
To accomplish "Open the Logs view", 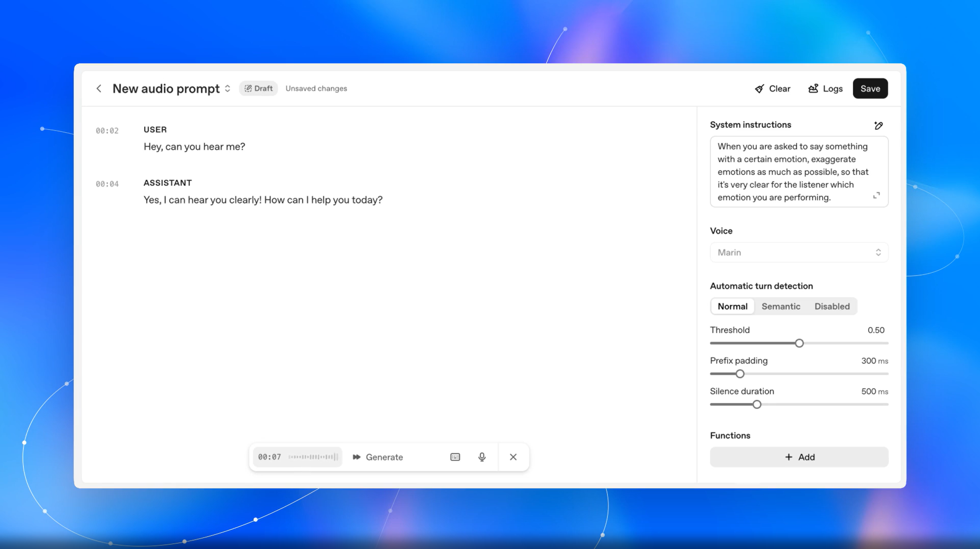I will 826,88.
